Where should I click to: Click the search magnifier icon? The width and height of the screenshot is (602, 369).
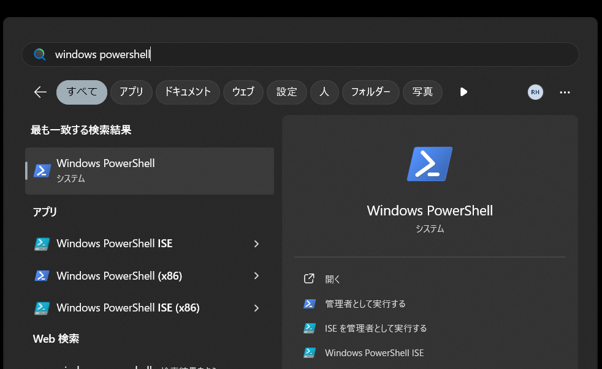pyautogui.click(x=40, y=55)
